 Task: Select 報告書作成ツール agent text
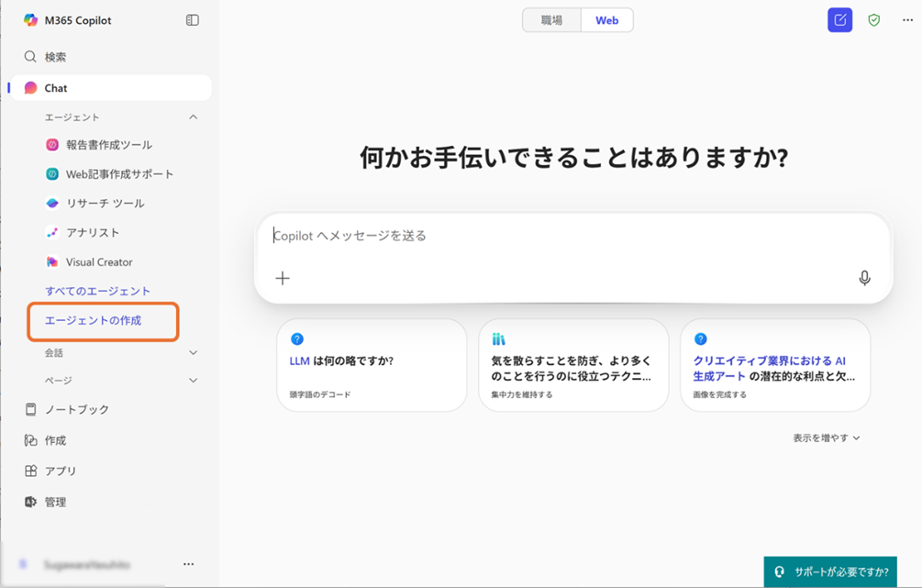(x=109, y=145)
